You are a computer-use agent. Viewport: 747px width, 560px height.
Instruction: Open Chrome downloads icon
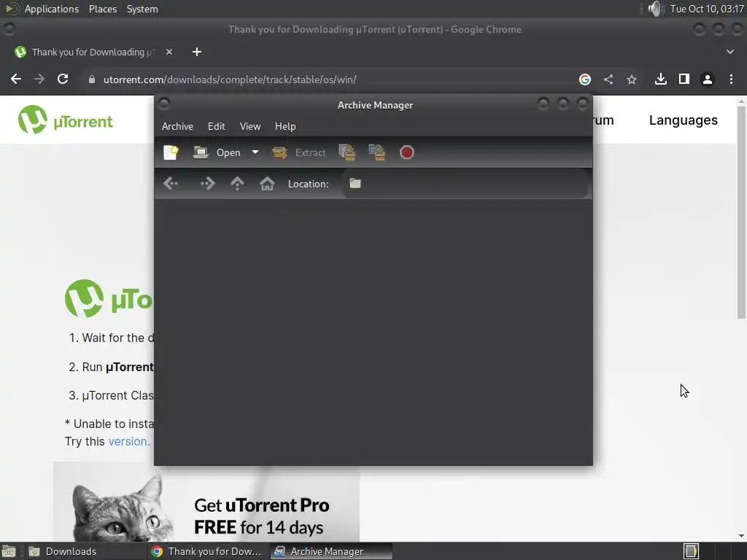click(x=661, y=79)
